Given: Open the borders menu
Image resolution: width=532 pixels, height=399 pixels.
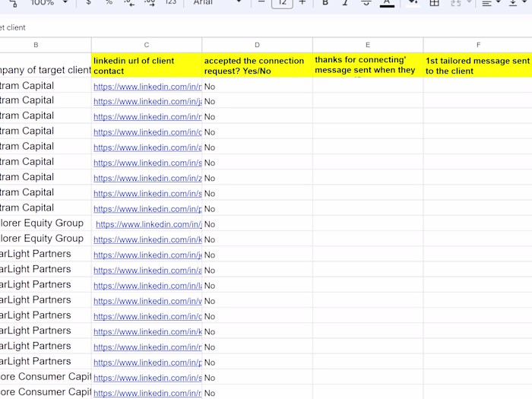Looking at the screenshot, I should tap(434, 3).
